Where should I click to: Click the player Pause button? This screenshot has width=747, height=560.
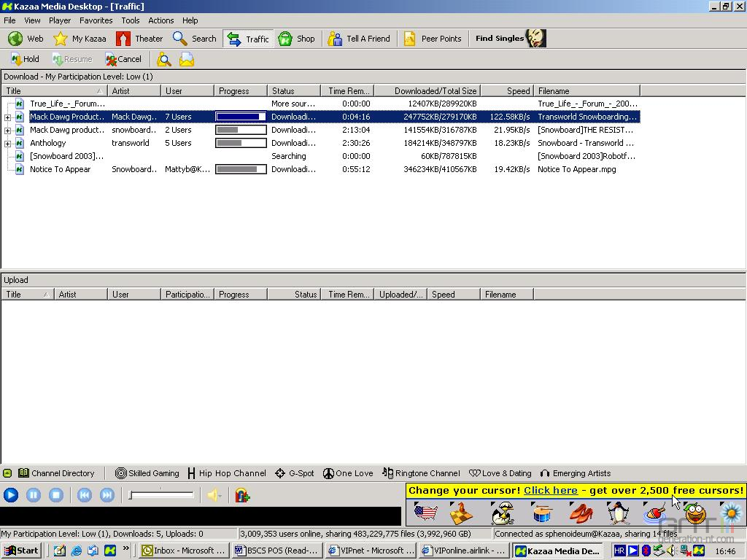[34, 496]
